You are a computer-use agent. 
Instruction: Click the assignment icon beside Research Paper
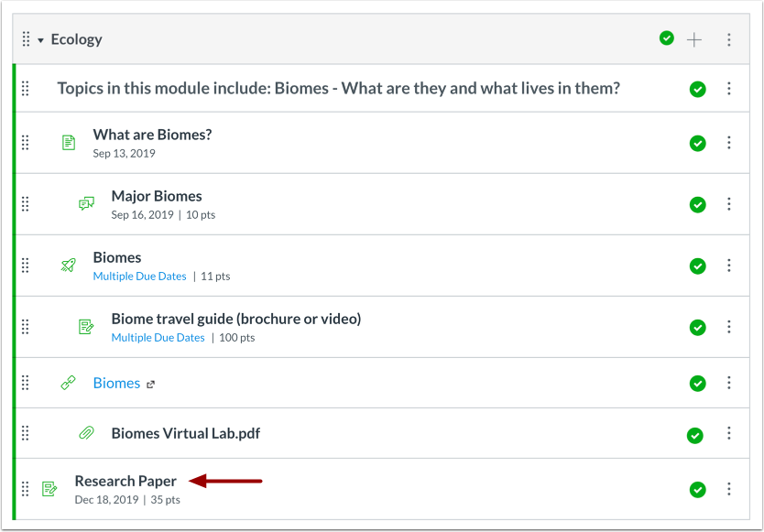coord(49,489)
